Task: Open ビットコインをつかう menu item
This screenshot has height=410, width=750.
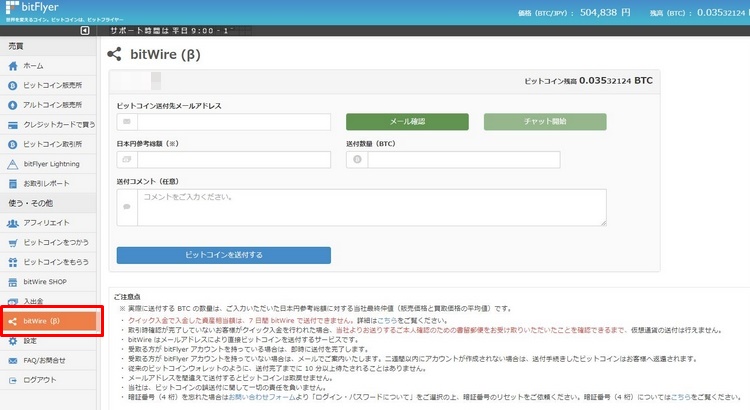Action: 48,243
